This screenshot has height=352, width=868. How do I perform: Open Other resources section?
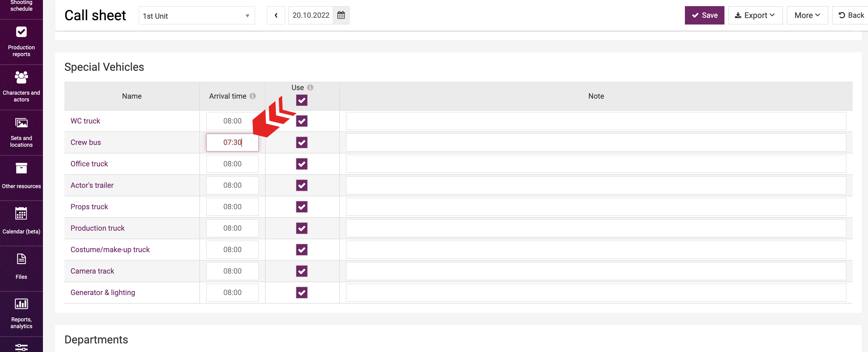(x=21, y=177)
